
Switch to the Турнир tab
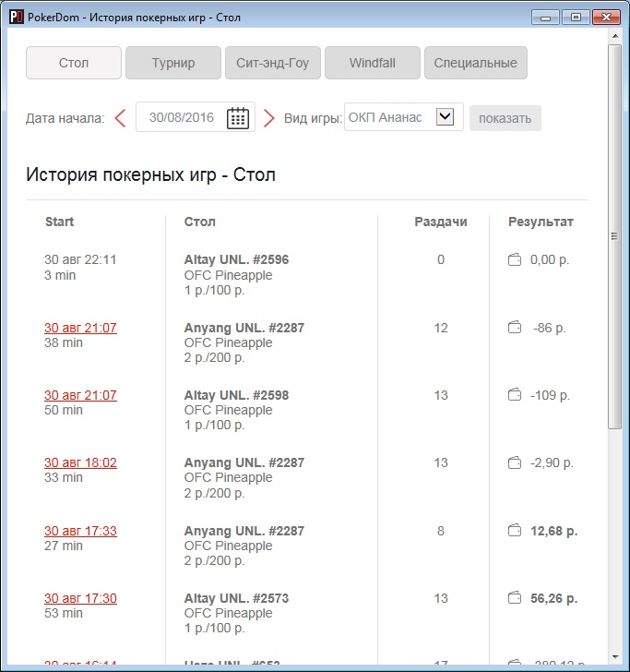[173, 63]
